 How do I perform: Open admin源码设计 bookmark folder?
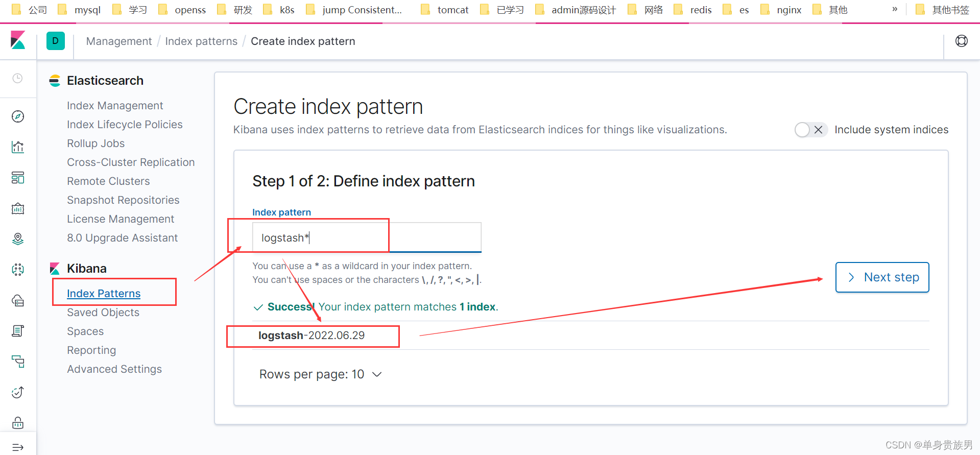(576, 10)
